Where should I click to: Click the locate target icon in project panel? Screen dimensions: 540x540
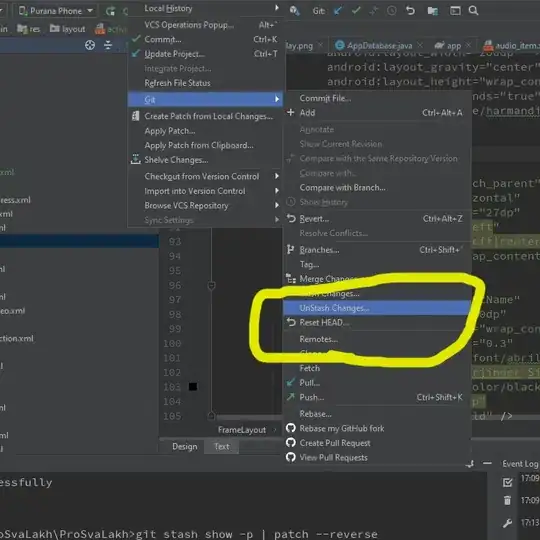(90, 45)
